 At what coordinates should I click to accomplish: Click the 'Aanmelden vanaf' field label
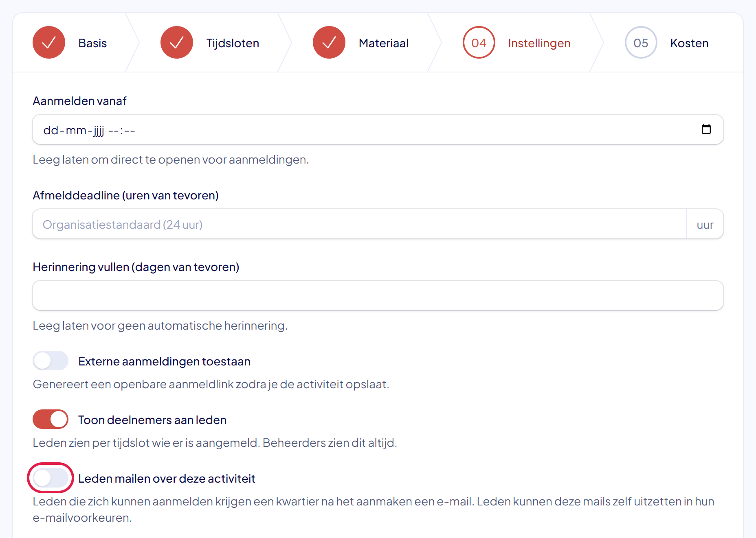79,101
